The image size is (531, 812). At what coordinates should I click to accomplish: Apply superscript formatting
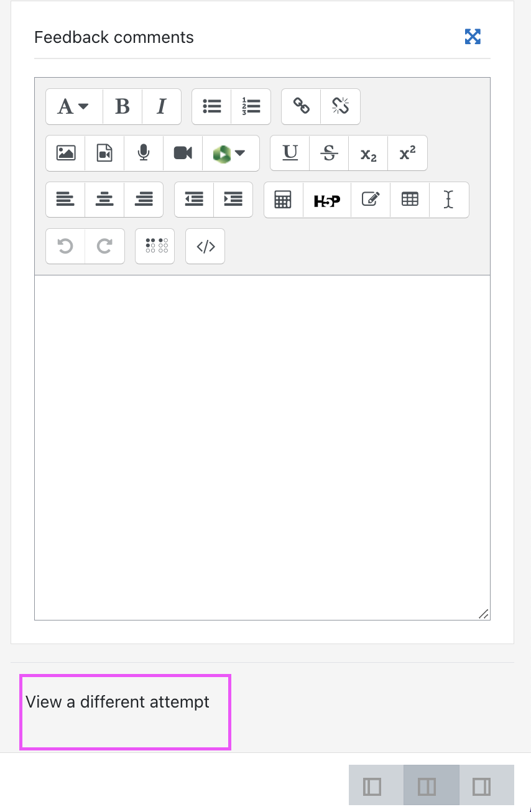(407, 153)
